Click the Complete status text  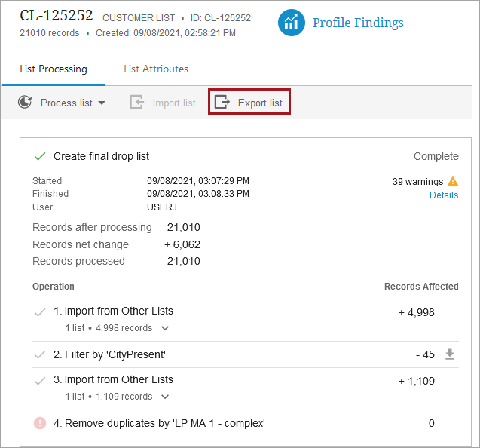436,156
